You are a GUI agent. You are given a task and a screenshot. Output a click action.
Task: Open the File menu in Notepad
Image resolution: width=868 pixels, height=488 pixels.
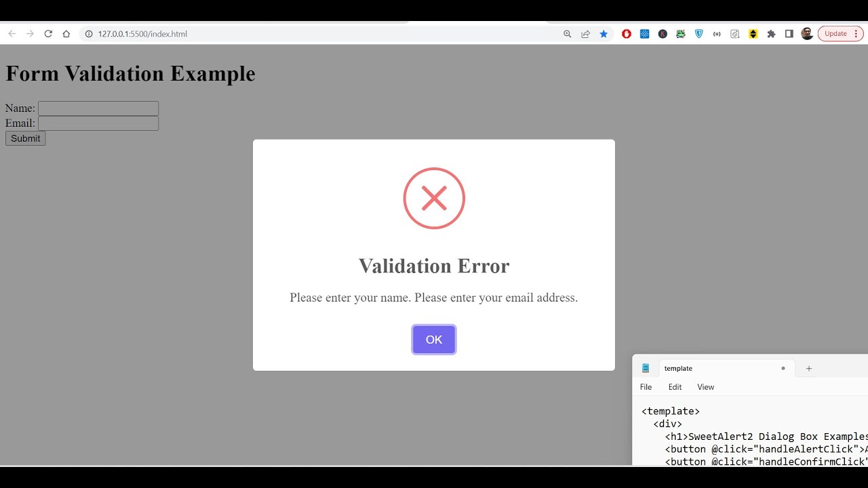pyautogui.click(x=646, y=387)
